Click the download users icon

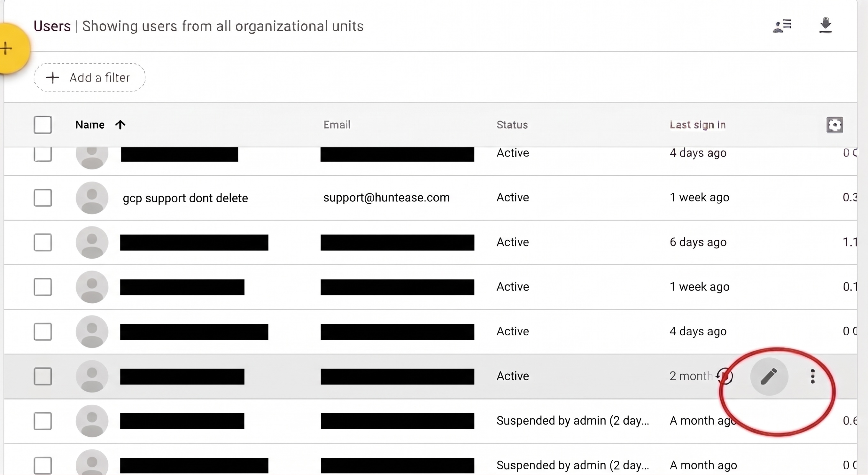(825, 26)
